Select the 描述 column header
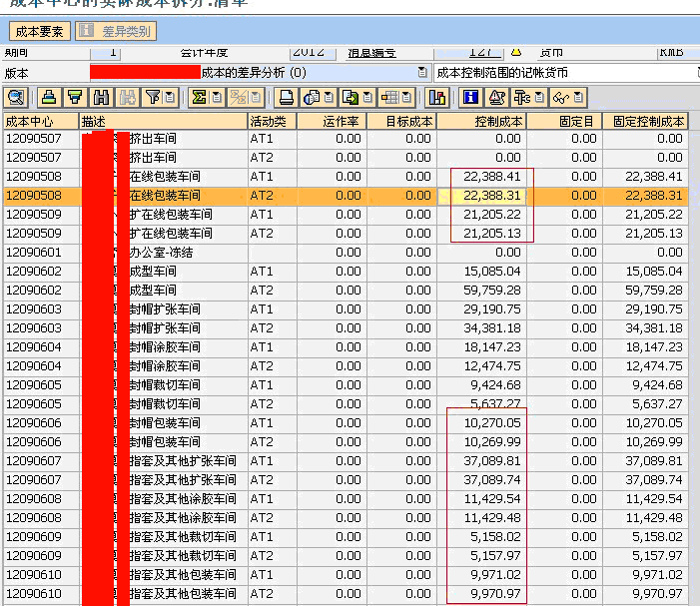700x606 pixels. pyautogui.click(x=164, y=122)
